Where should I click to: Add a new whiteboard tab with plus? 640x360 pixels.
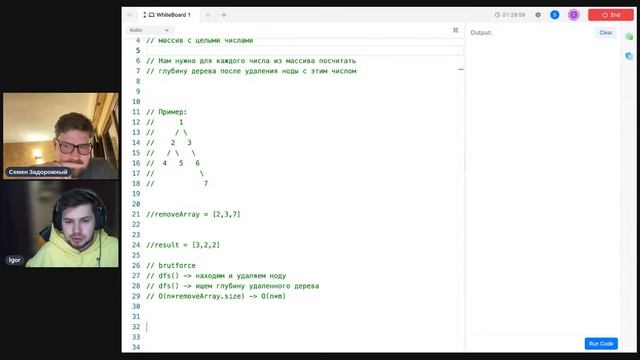pyautogui.click(x=224, y=15)
